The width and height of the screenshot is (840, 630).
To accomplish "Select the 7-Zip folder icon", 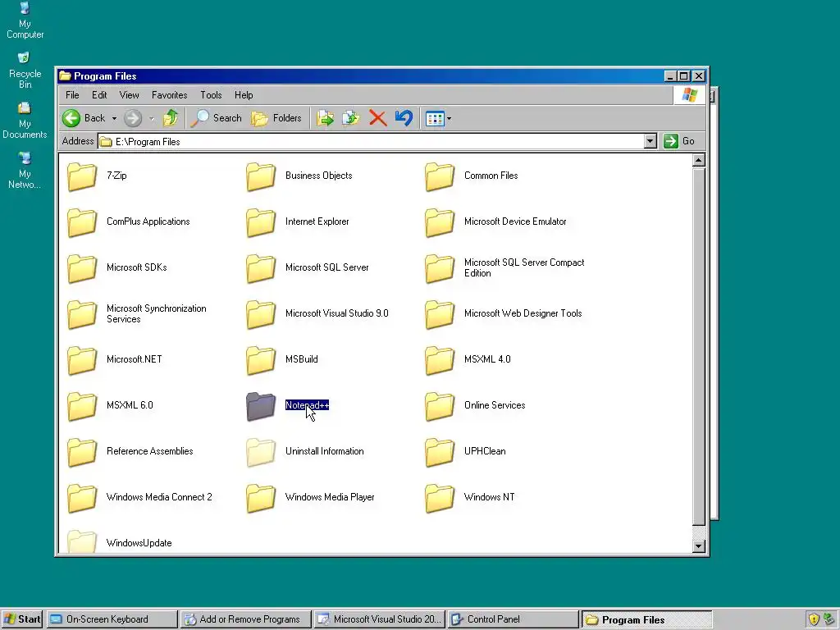I will [x=82, y=176].
